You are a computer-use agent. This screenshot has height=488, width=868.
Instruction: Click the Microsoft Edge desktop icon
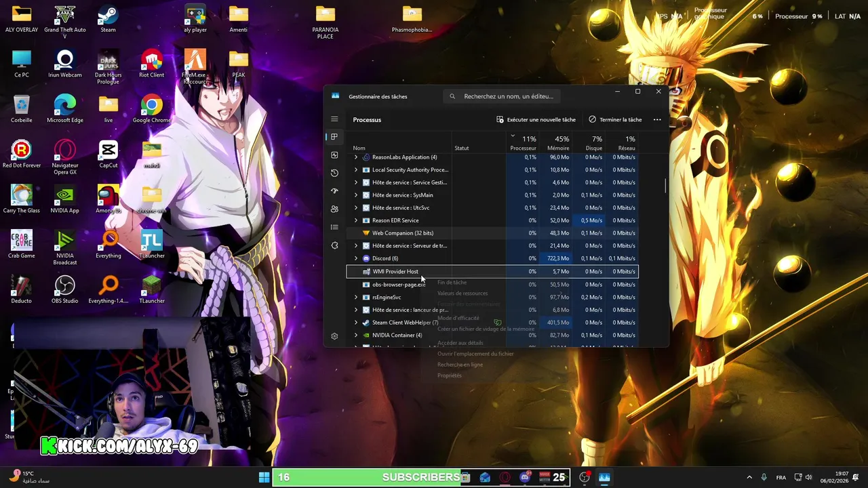point(65,110)
